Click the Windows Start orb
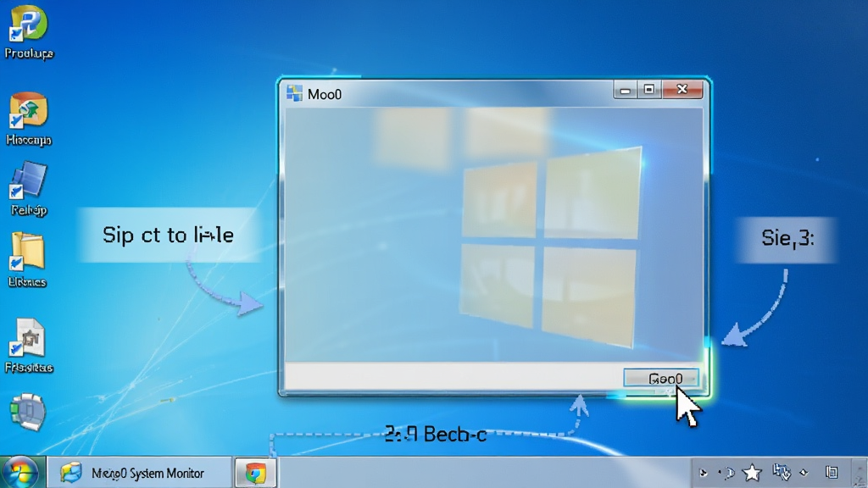 20,473
